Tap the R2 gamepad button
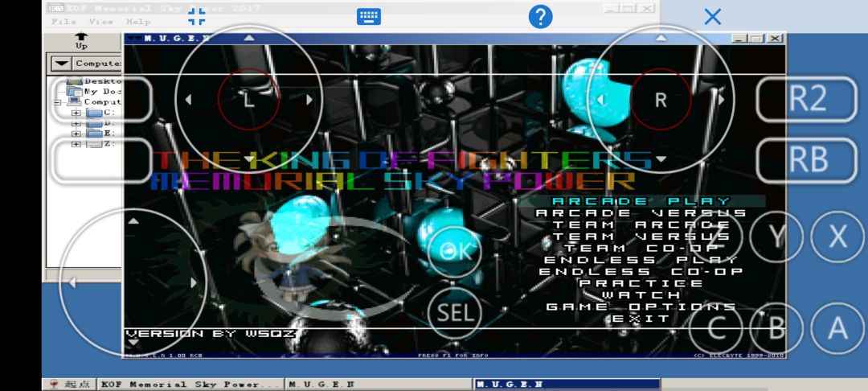868x391 pixels. (807, 100)
